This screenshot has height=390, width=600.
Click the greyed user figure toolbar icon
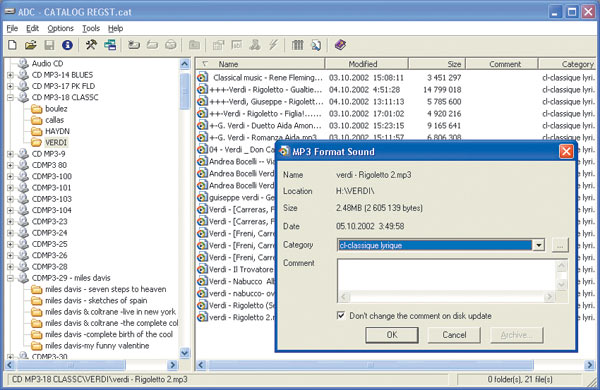(255, 45)
